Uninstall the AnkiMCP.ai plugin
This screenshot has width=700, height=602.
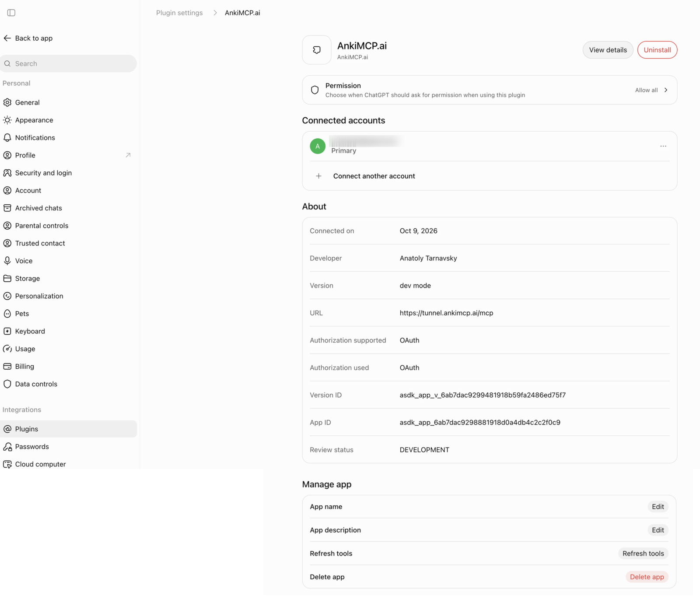[x=657, y=50]
